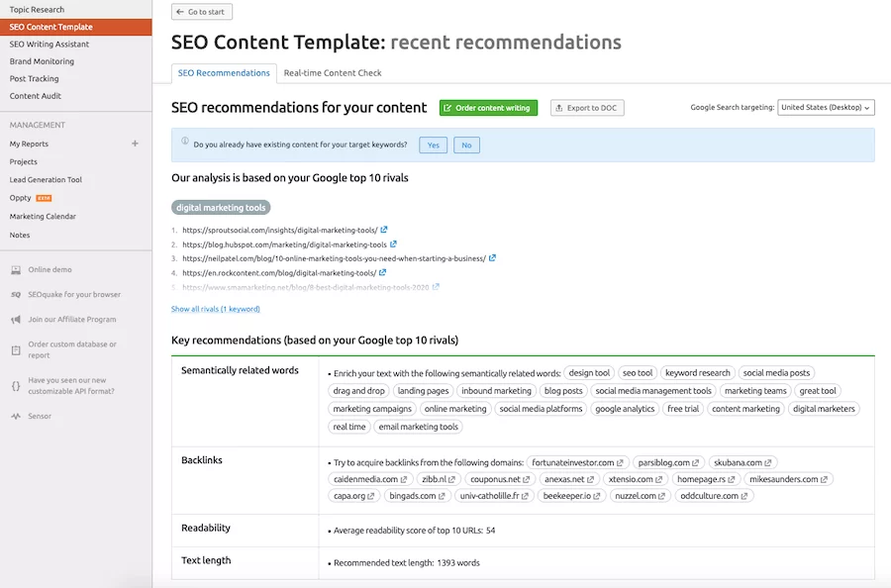Screen dimensions: 891x588
Task: Open Topic Research in the sidebar
Action: (37, 9)
